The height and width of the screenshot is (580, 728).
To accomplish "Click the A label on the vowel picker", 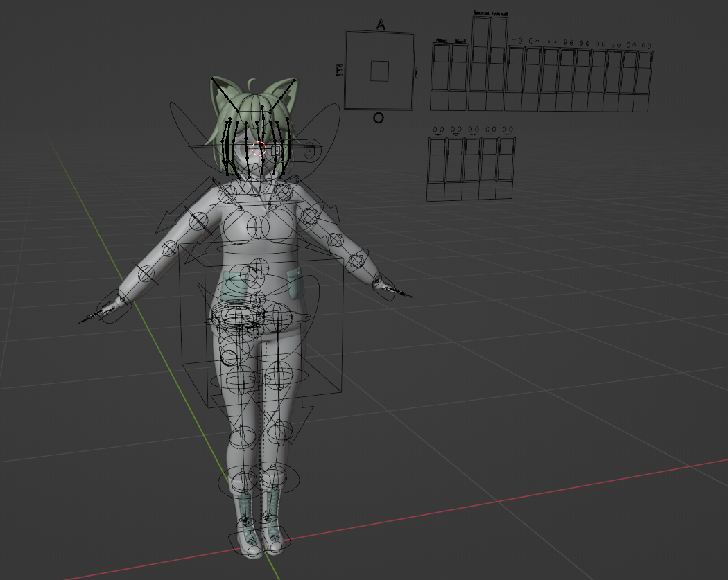I will 380,24.
